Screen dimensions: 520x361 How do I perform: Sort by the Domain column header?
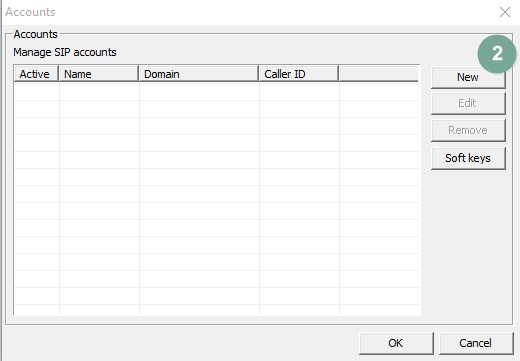click(199, 74)
